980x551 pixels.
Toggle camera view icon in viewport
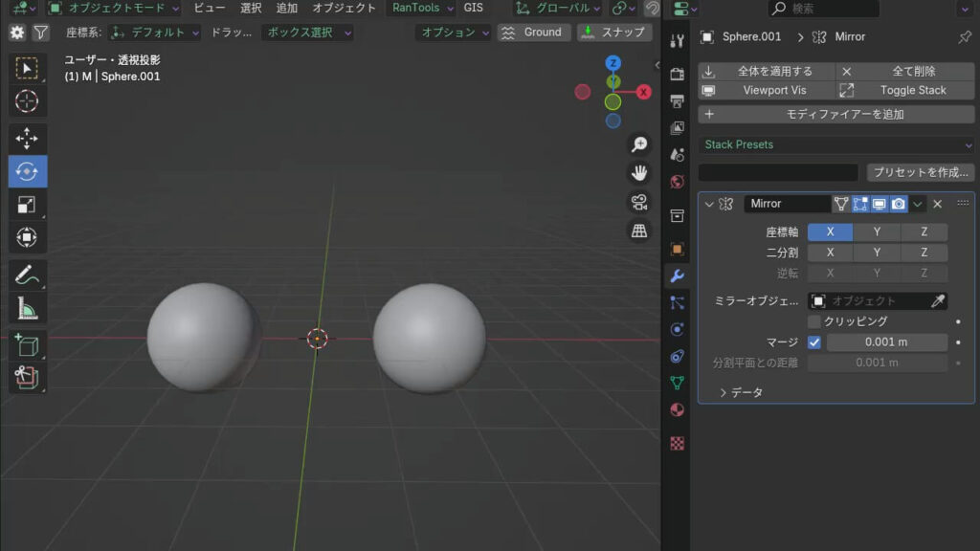tap(638, 202)
